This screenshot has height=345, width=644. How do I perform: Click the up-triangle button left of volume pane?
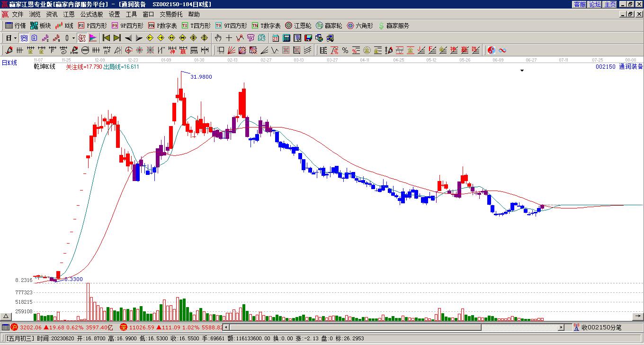[x=6, y=317]
